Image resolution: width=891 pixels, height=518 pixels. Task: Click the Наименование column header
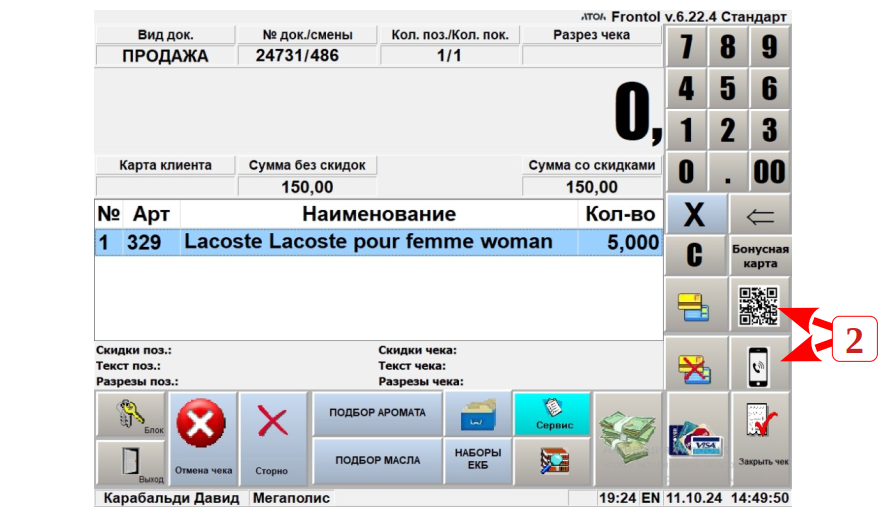coord(378,214)
